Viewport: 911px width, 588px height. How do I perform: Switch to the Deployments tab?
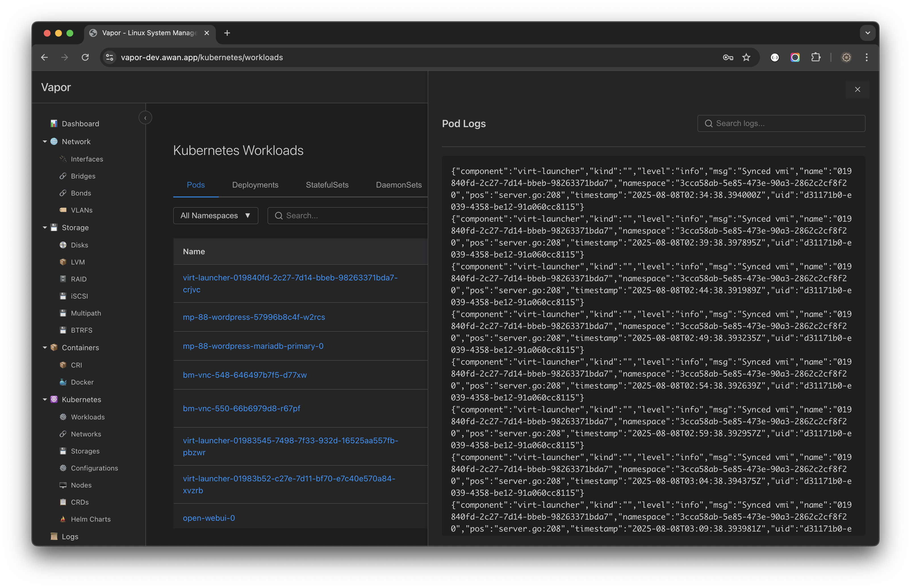[255, 185]
